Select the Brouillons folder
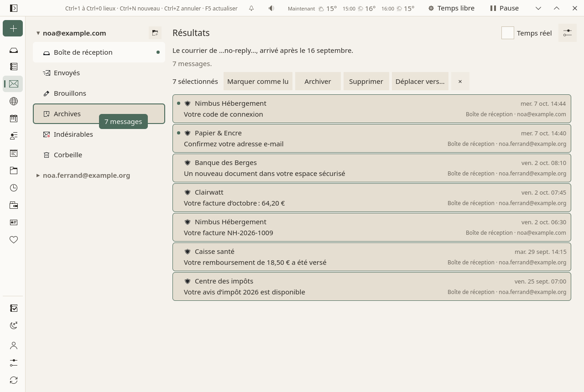Image resolution: width=584 pixels, height=392 pixels. coord(99,93)
